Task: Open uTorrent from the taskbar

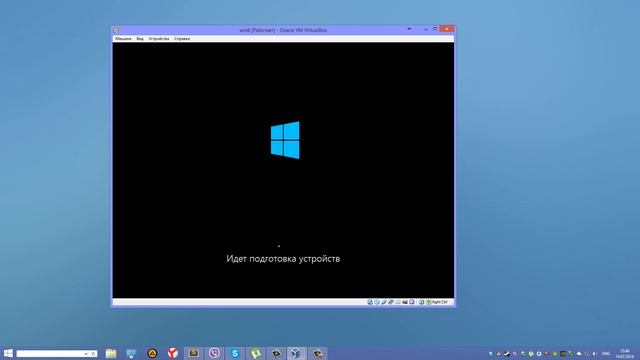Action: click(x=256, y=353)
